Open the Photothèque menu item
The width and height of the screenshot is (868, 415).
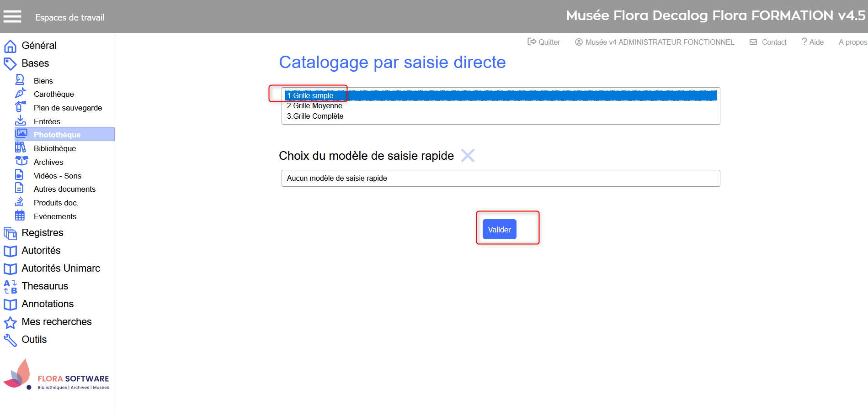click(57, 135)
